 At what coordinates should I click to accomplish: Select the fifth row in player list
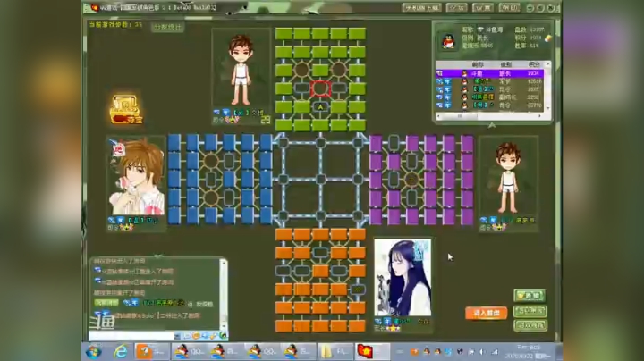[x=490, y=105]
